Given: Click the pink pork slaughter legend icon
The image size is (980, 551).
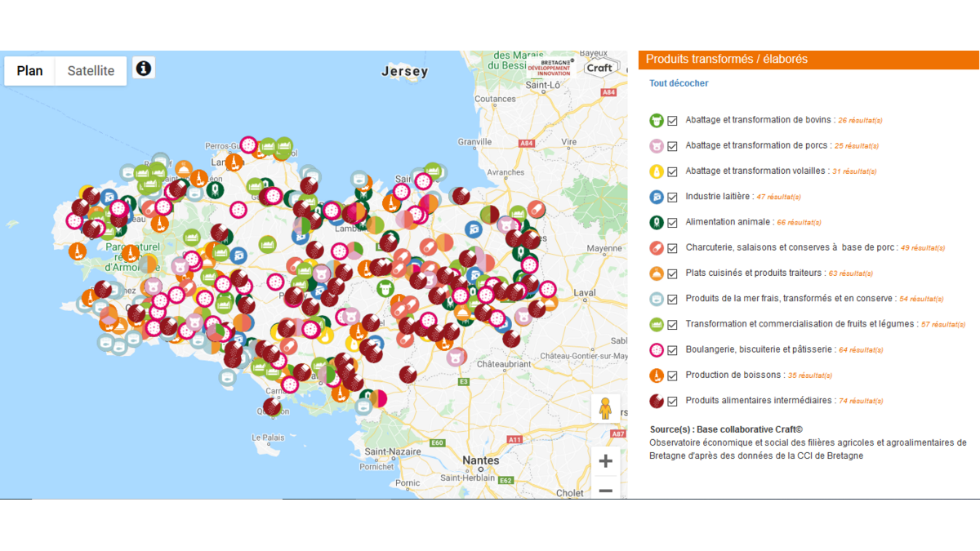Looking at the screenshot, I should coord(657,146).
